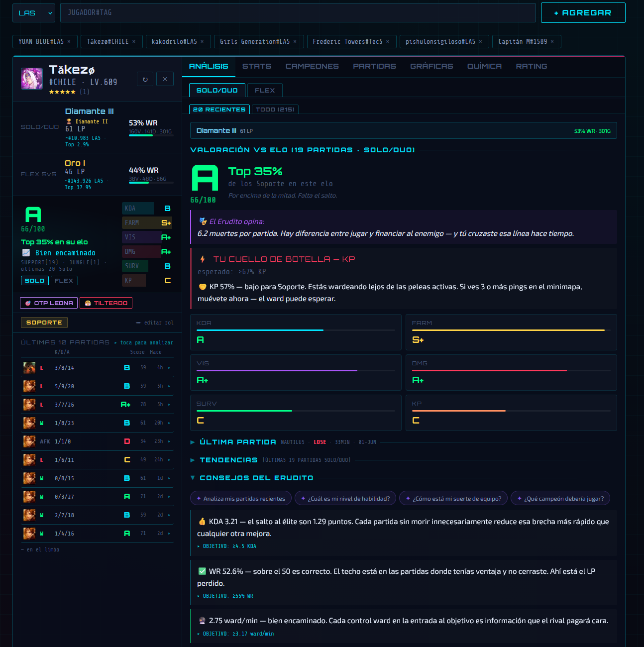
Task: Click champion icon of 1/8/23 match
Action: pos(29,423)
